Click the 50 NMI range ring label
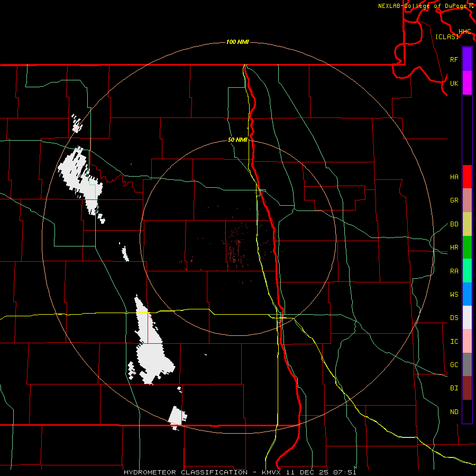476x476 pixels. click(237, 140)
